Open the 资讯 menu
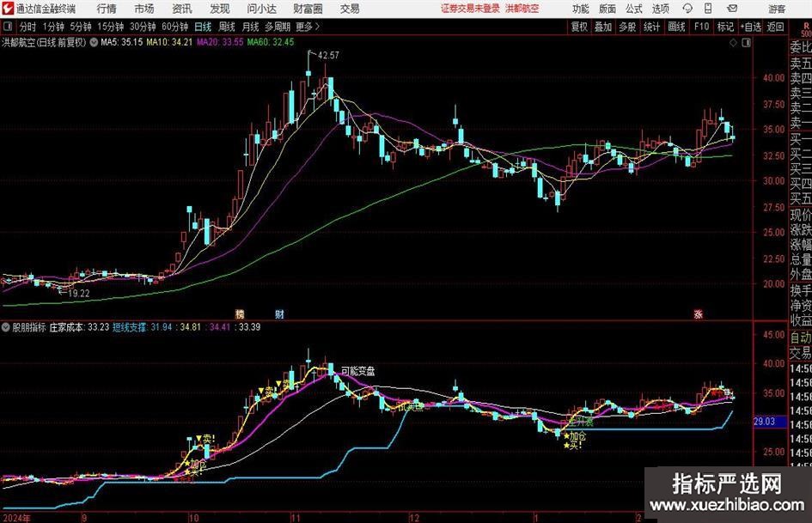This screenshot has height=523, width=812. (x=182, y=9)
